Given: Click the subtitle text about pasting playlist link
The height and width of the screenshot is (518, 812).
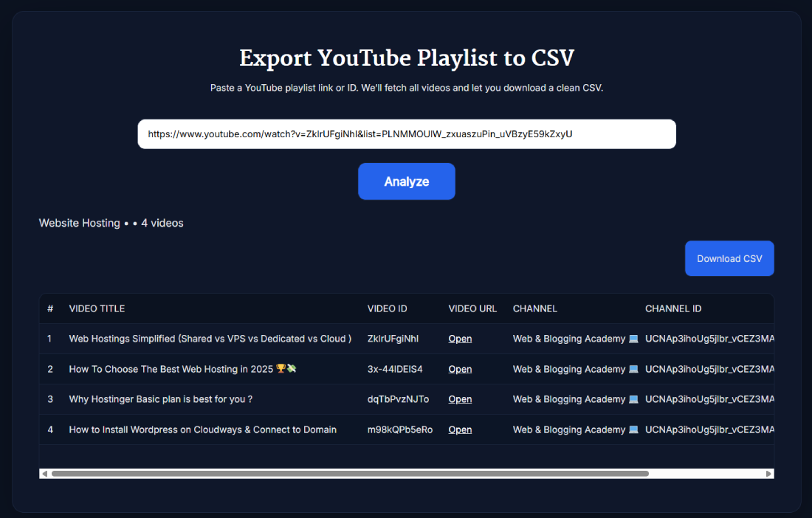Looking at the screenshot, I should coord(407,88).
